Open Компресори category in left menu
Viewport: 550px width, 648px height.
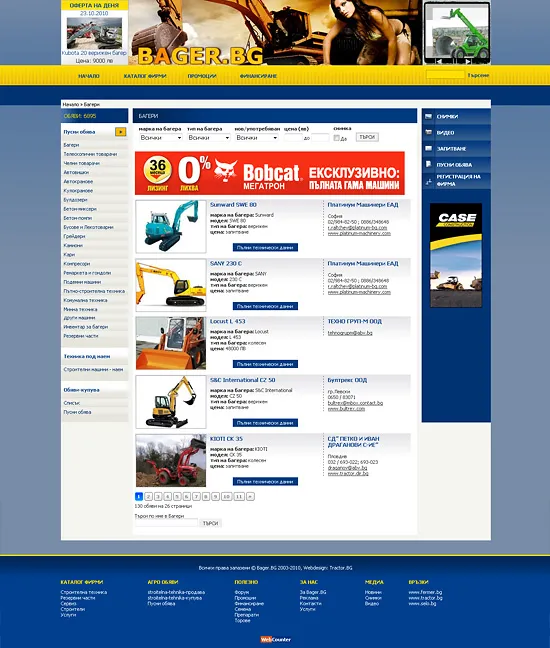[76, 264]
